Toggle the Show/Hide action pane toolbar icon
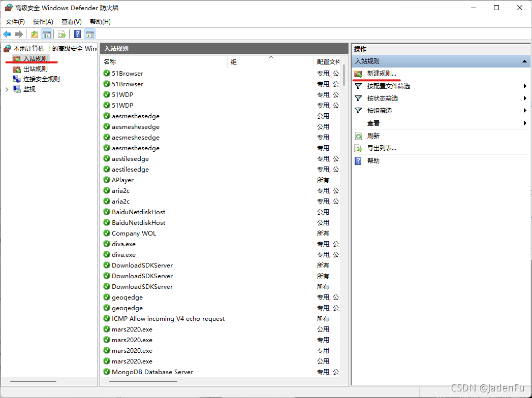Image resolution: width=532 pixels, height=398 pixels. pyautogui.click(x=90, y=34)
